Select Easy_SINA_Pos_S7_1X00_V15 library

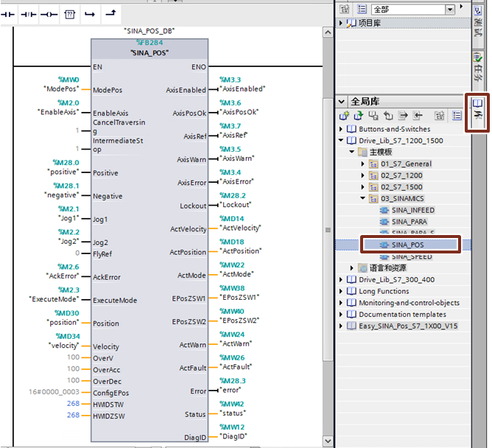pos(408,326)
